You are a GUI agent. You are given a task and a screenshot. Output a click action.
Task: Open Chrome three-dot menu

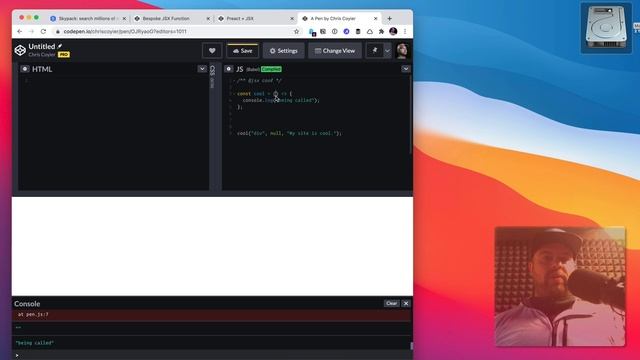click(x=405, y=31)
